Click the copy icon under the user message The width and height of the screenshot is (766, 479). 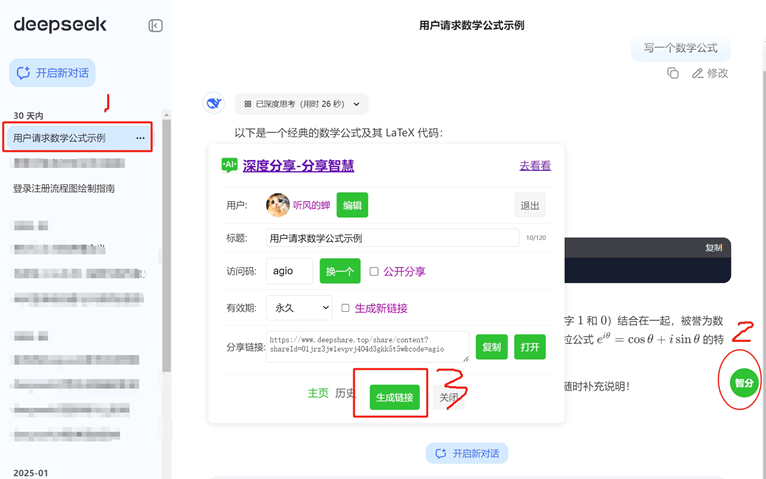pyautogui.click(x=673, y=73)
